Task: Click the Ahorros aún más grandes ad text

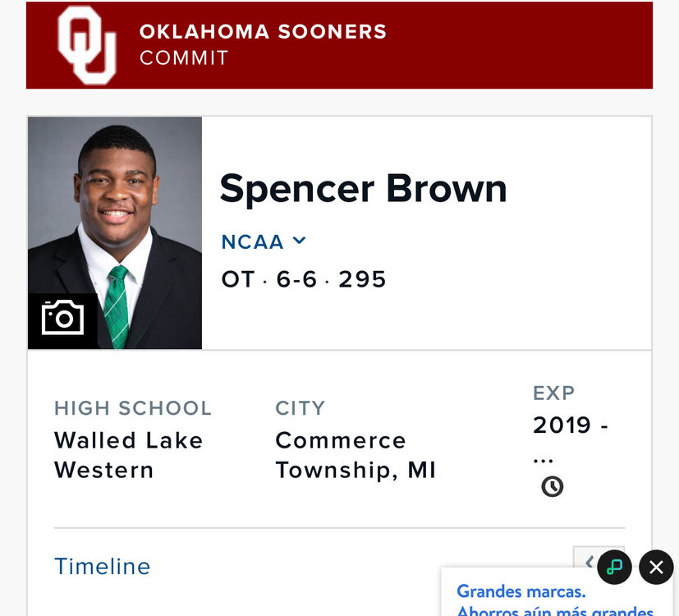Action: coord(555,611)
